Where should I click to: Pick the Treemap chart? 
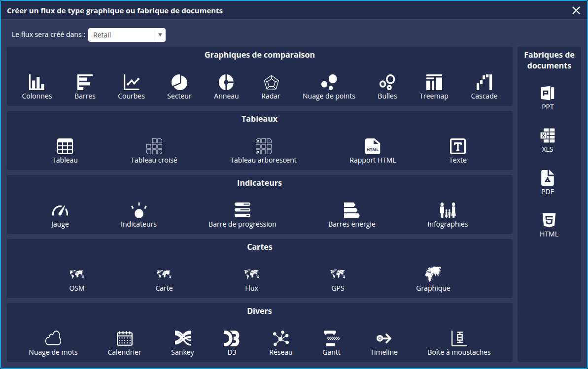pos(434,87)
